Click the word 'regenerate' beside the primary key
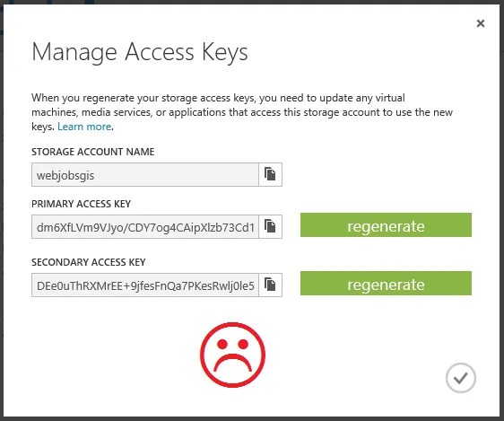Image resolution: width=504 pixels, height=421 pixels. tap(386, 226)
